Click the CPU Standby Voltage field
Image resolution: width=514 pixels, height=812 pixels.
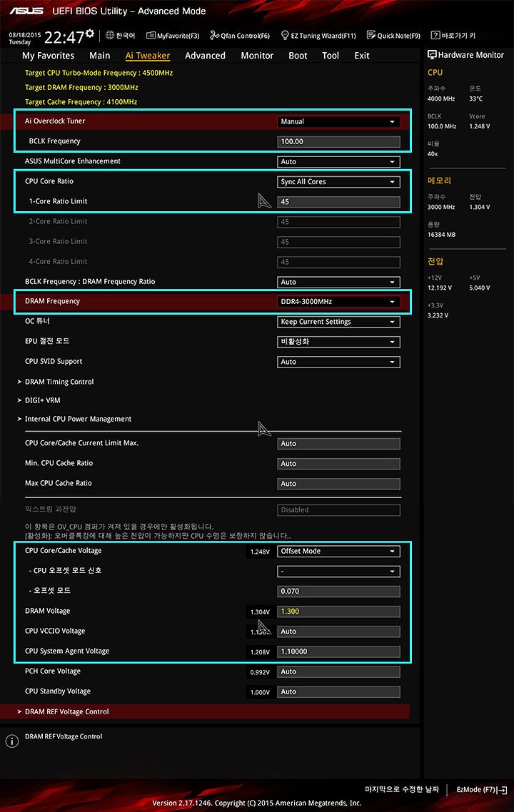point(339,692)
